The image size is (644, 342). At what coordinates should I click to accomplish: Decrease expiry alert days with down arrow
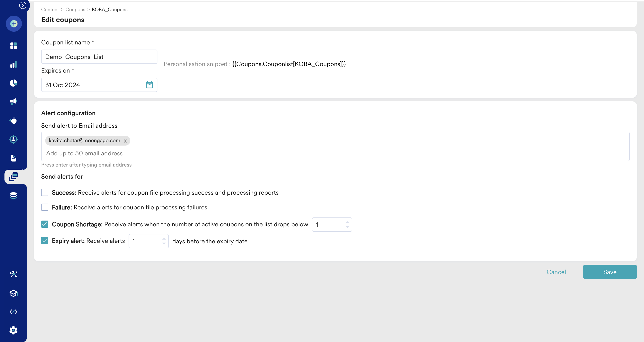[164, 243]
